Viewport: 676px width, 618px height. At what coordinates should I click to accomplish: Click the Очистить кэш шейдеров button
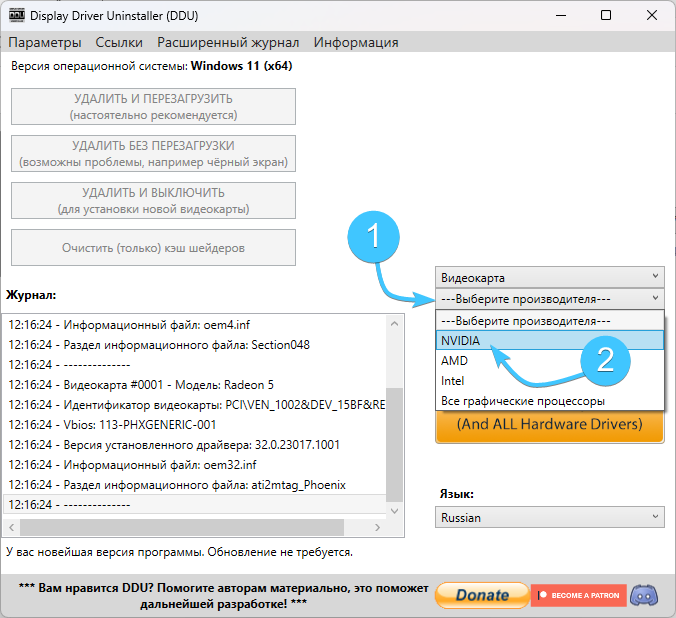153,248
